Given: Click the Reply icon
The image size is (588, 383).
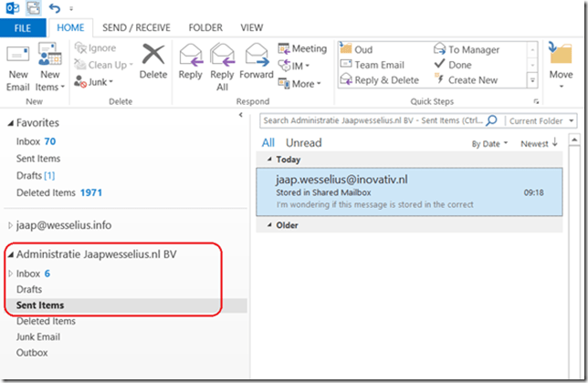Looking at the screenshot, I should click(x=191, y=57).
